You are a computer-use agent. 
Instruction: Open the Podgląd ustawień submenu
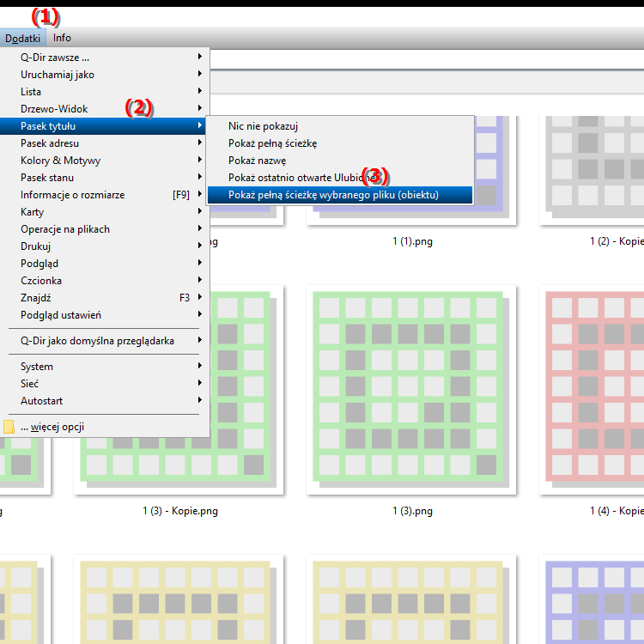pos(105,315)
